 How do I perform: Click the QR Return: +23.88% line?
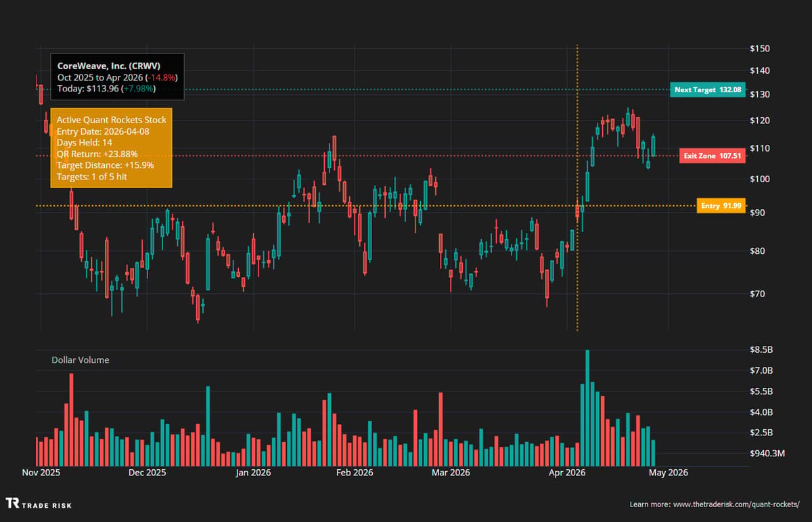pos(97,154)
